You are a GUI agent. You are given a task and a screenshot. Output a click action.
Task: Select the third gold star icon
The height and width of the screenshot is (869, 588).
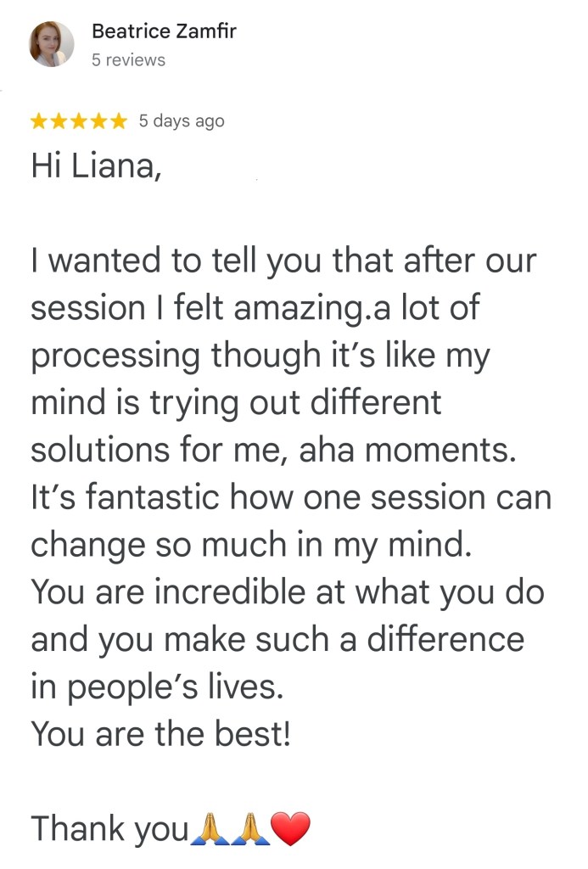pyautogui.click(x=78, y=121)
